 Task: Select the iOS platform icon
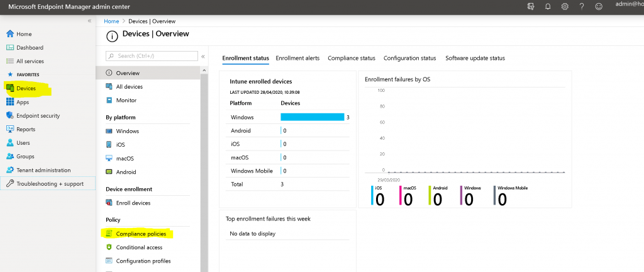[x=109, y=145]
